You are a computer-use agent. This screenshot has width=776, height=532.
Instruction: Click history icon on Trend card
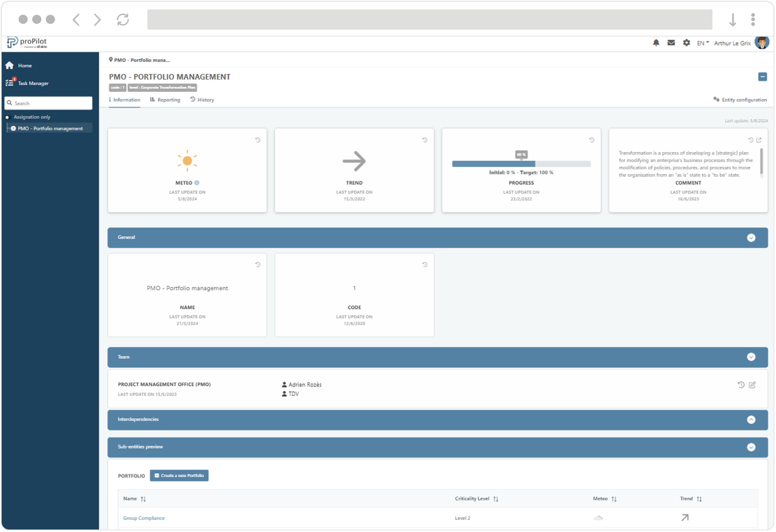[425, 140]
